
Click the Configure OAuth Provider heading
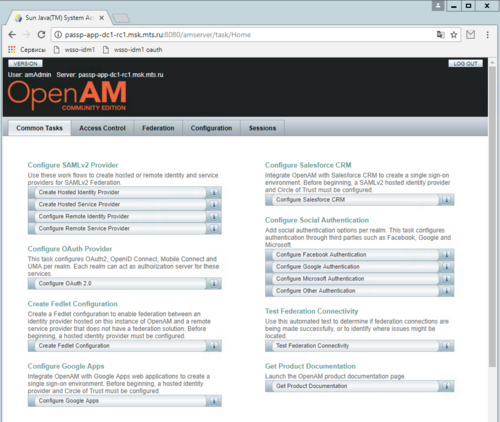70,249
